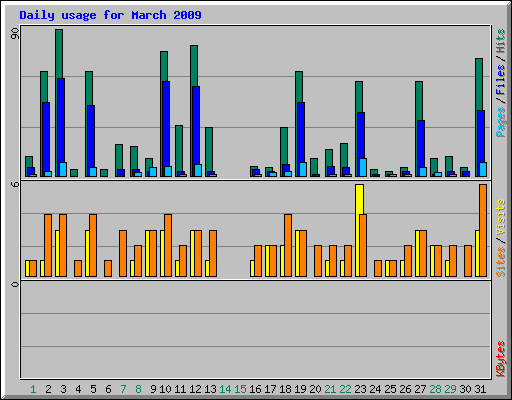Click the day '19' axis label

pyautogui.click(x=300, y=389)
